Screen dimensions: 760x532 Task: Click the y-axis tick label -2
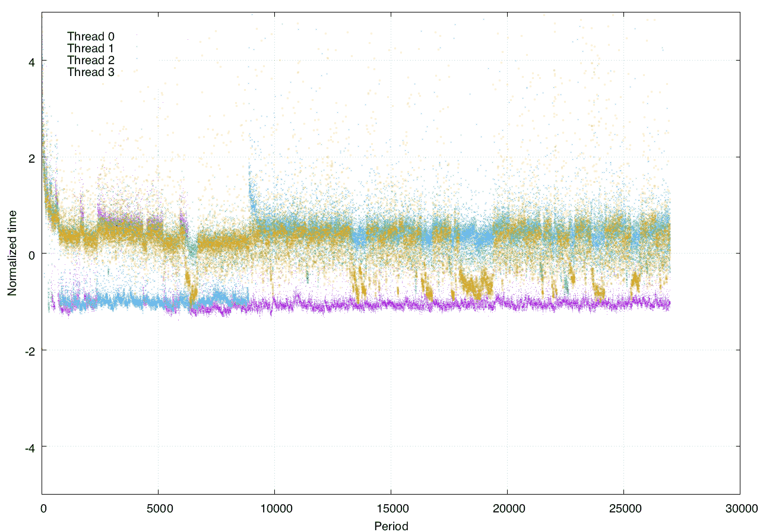coord(30,351)
